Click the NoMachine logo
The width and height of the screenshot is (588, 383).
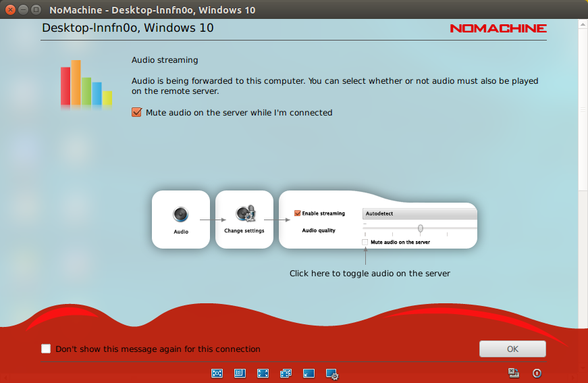[x=498, y=28]
